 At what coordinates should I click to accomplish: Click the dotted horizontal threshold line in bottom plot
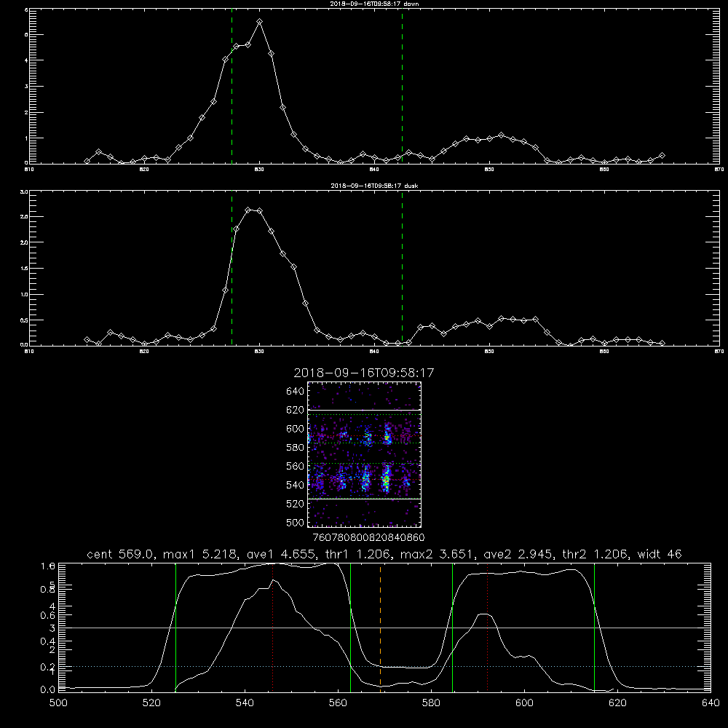pos(384,666)
